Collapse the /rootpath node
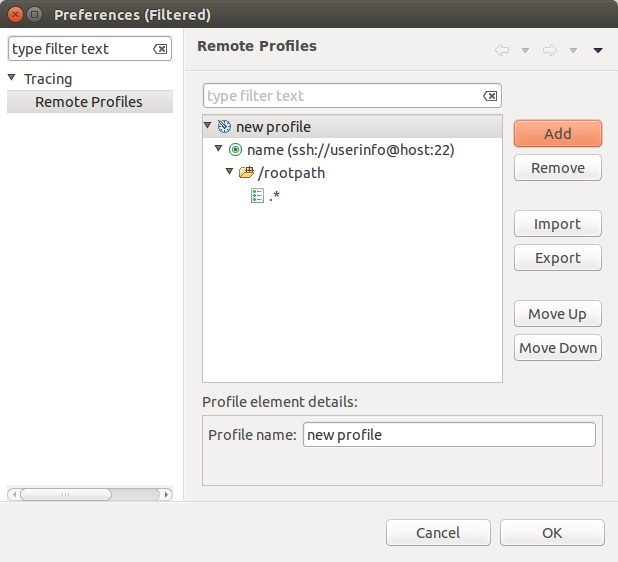 [x=230, y=172]
